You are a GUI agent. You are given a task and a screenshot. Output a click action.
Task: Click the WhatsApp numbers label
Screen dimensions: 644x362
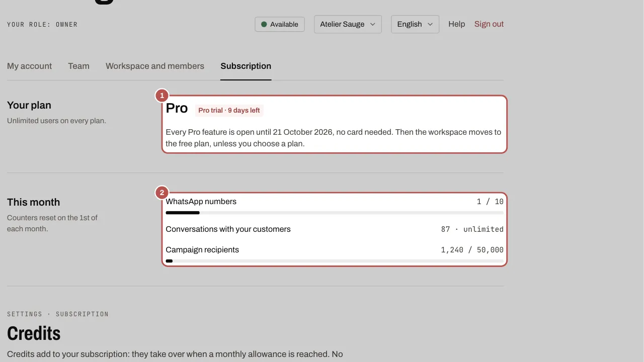click(x=201, y=202)
